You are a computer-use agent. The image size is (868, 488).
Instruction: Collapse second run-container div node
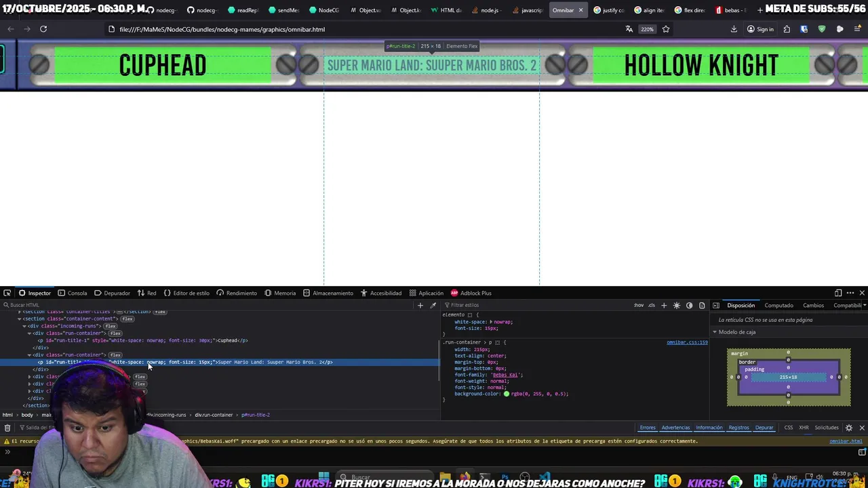coord(29,355)
